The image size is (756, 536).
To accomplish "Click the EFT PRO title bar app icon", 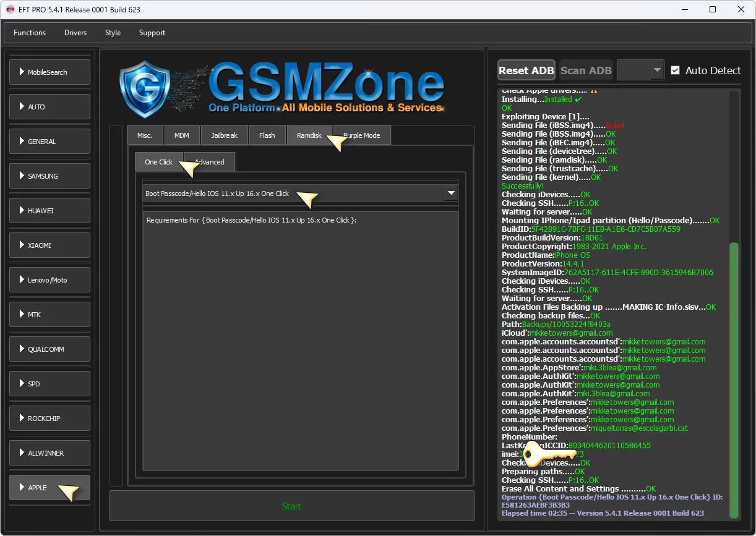I will point(10,9).
